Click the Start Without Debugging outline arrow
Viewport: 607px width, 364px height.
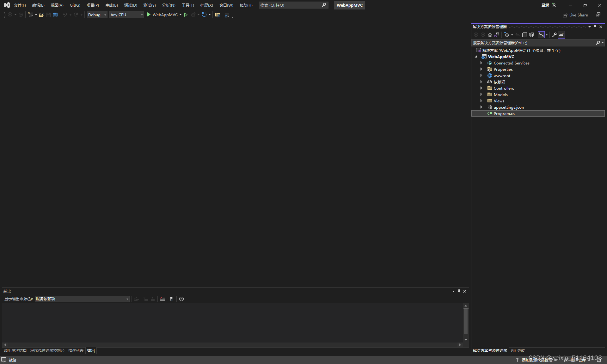186,15
